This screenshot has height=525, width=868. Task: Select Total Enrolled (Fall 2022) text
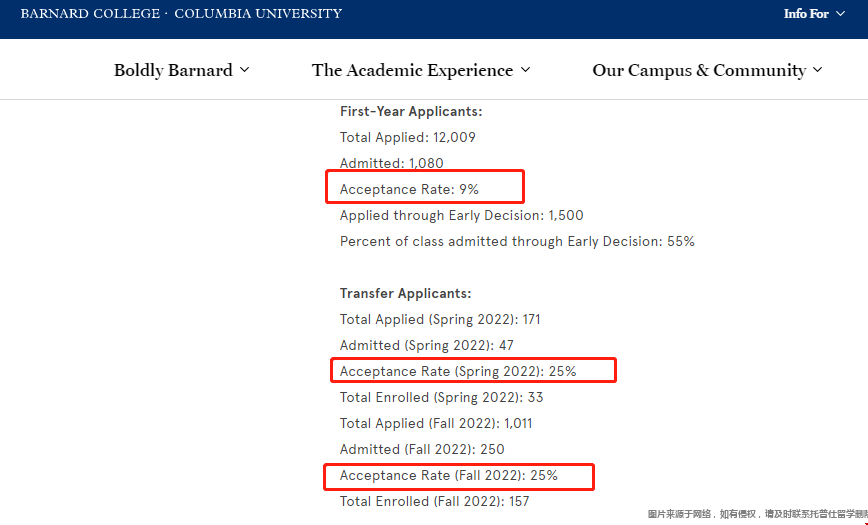[434, 501]
